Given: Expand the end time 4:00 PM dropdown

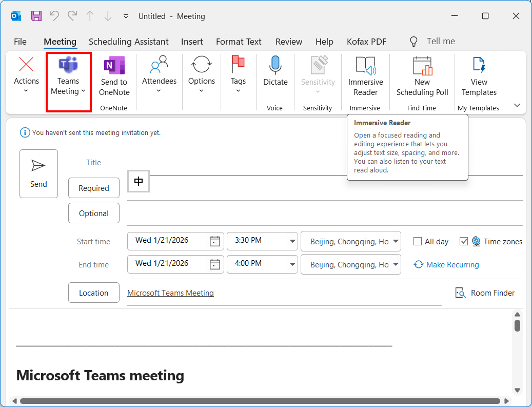Looking at the screenshot, I should click(x=292, y=264).
